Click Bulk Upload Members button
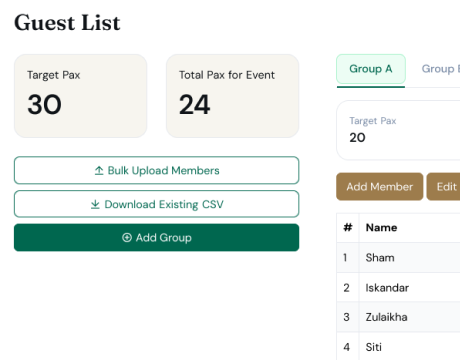Viewport: 460px width, 360px height. point(156,170)
